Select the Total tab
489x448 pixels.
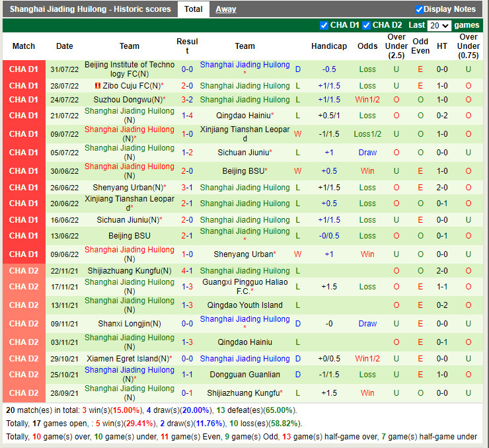[x=193, y=9]
